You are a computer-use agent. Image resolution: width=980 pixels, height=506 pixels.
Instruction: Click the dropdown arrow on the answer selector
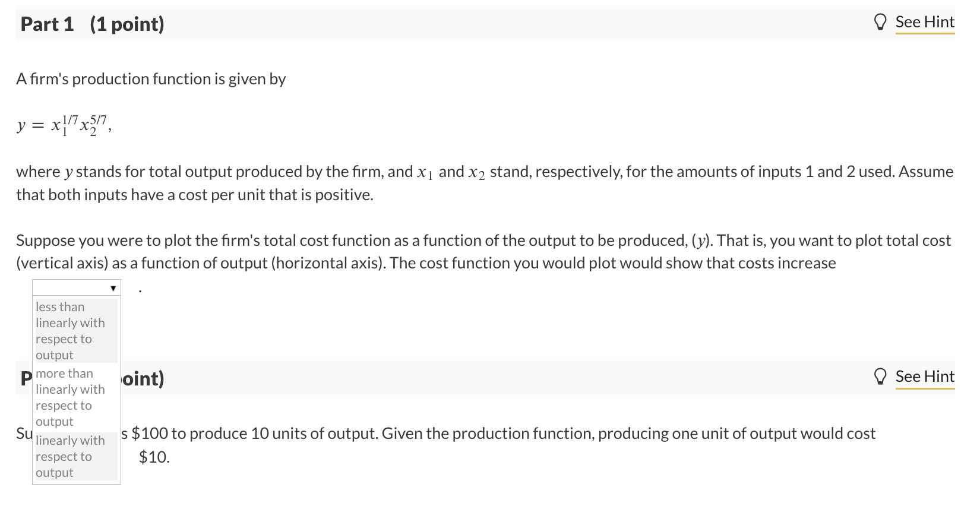pos(113,287)
